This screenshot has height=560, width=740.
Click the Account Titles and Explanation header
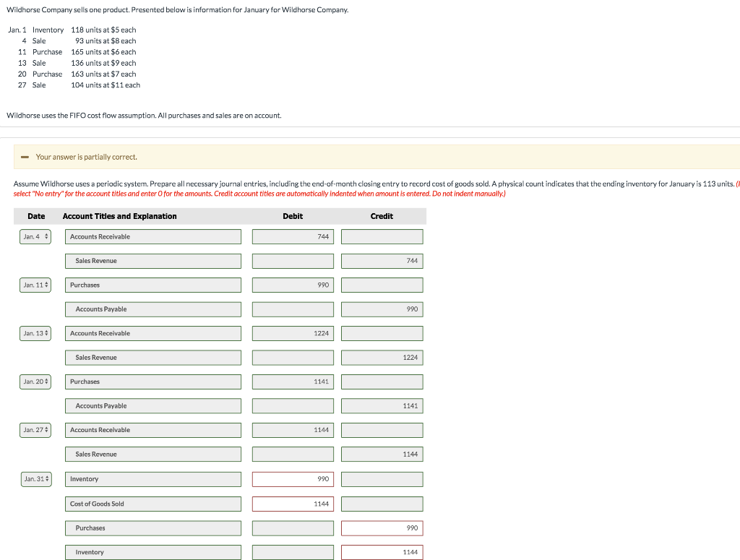click(x=119, y=216)
